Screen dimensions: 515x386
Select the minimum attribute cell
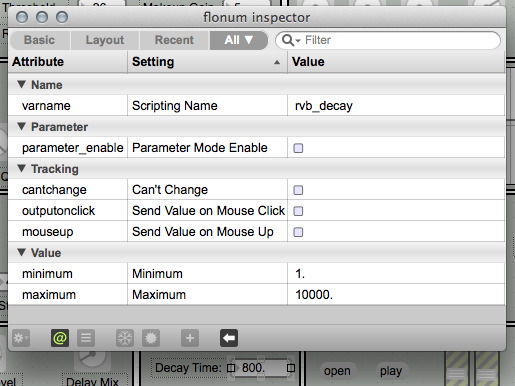pos(68,274)
